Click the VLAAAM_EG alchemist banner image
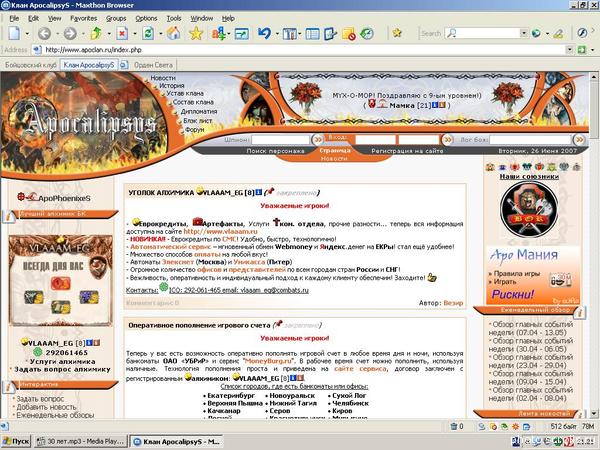 tap(60, 280)
